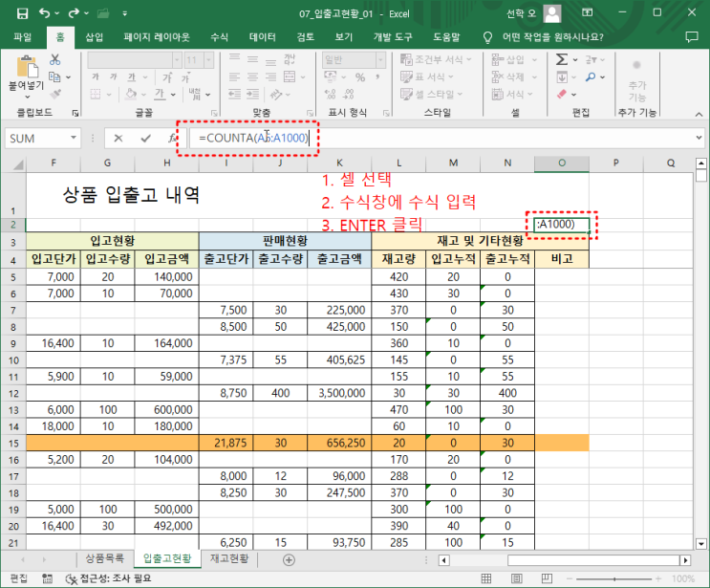
Task: Click vertical scrollbar down arrow
Action: point(701,544)
